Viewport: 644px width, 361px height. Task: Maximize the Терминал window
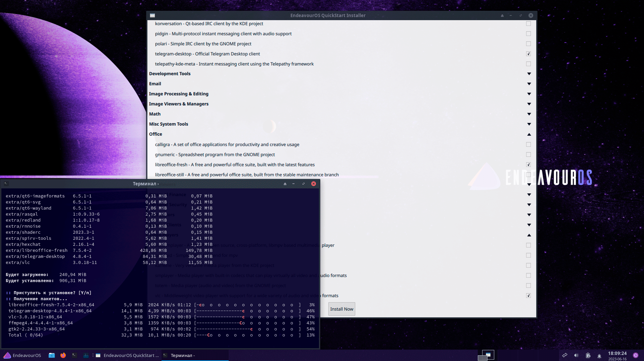(304, 184)
